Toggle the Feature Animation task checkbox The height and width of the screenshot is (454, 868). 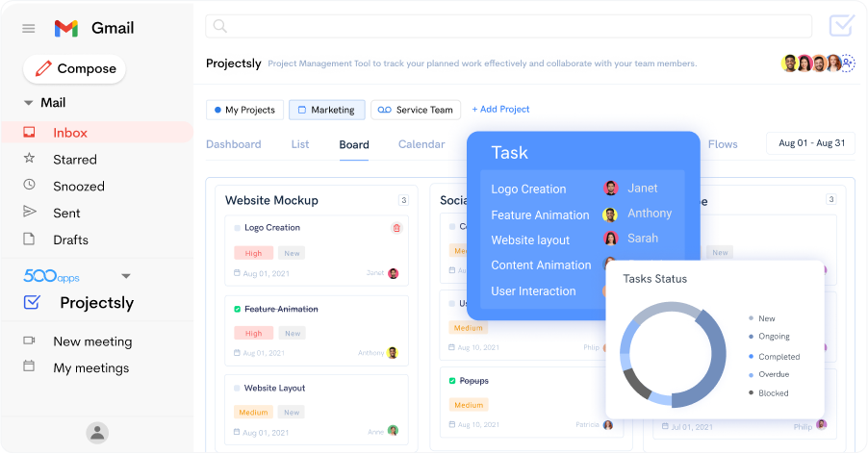click(238, 309)
